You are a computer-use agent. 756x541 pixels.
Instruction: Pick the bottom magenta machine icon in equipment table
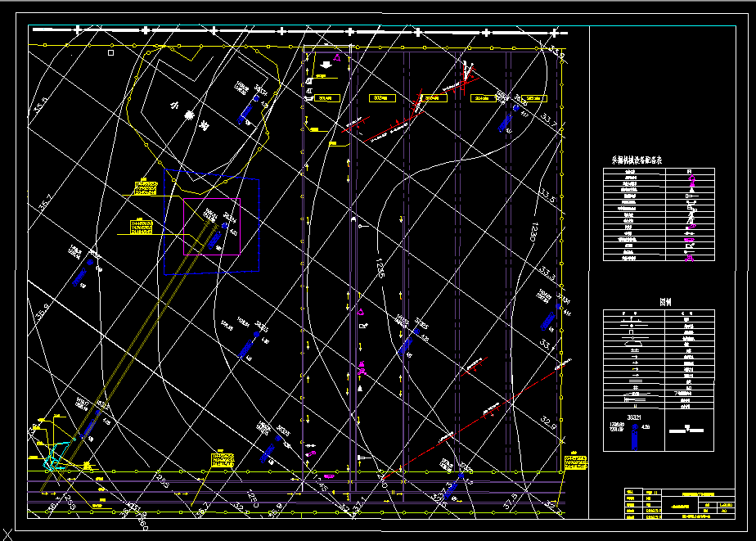[x=690, y=259]
